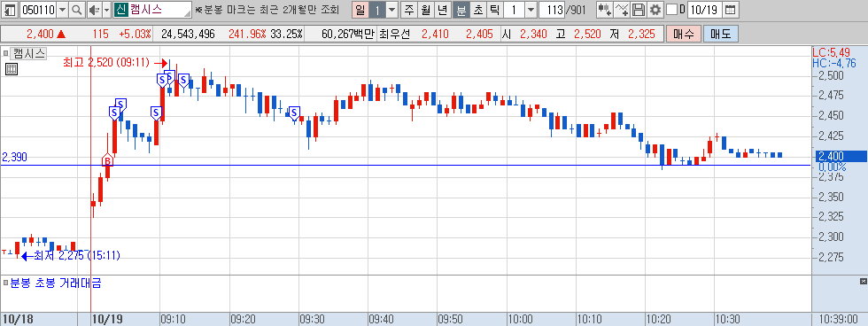The height and width of the screenshot is (326, 868).
Task: Save the chart with the floppy disk icon
Action: click(x=639, y=10)
